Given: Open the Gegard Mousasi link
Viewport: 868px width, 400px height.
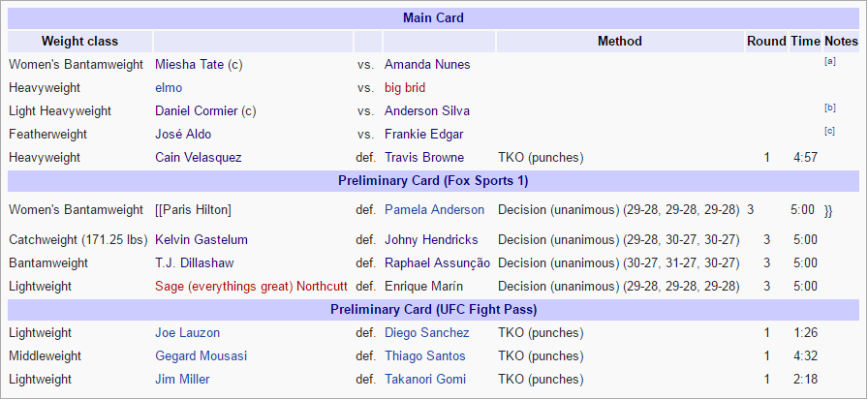Looking at the screenshot, I should tap(201, 356).
